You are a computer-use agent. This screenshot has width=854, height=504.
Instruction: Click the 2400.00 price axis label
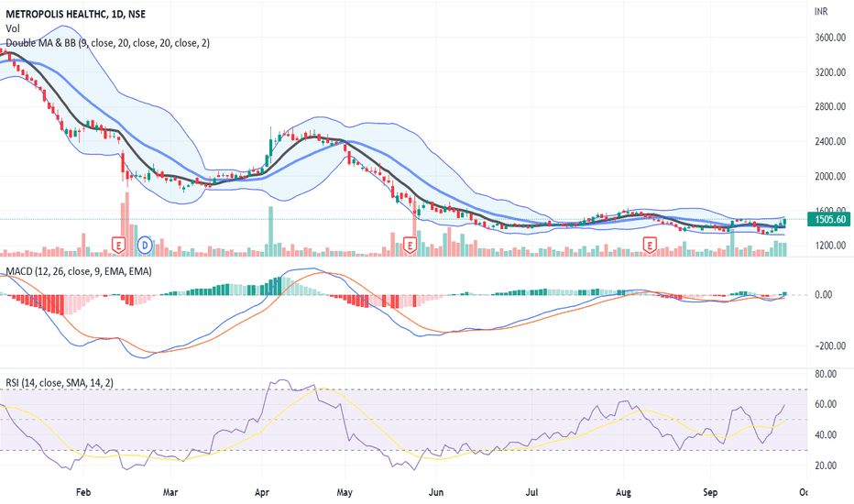pyautogui.click(x=830, y=142)
